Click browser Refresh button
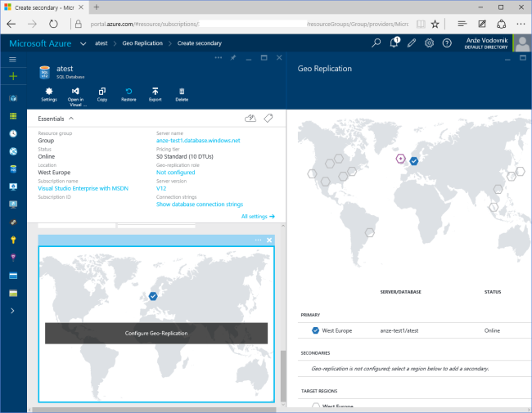The width and height of the screenshot is (532, 413). (x=53, y=24)
